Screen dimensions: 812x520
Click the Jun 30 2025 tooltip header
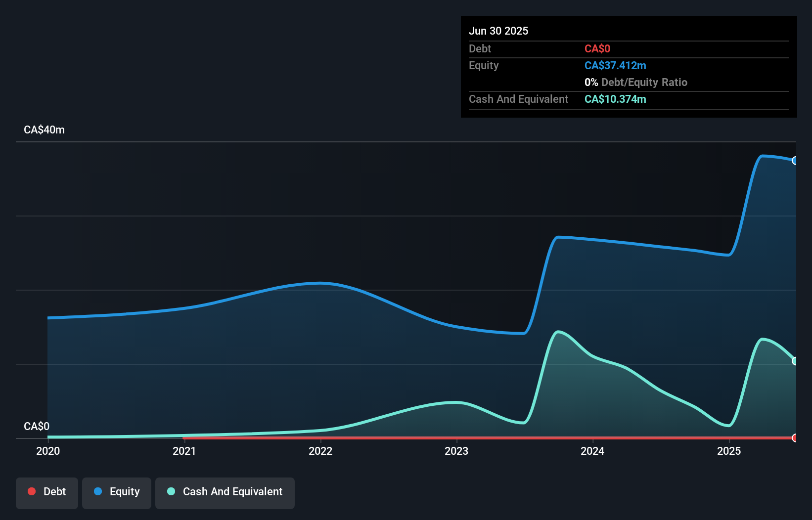[498, 30]
